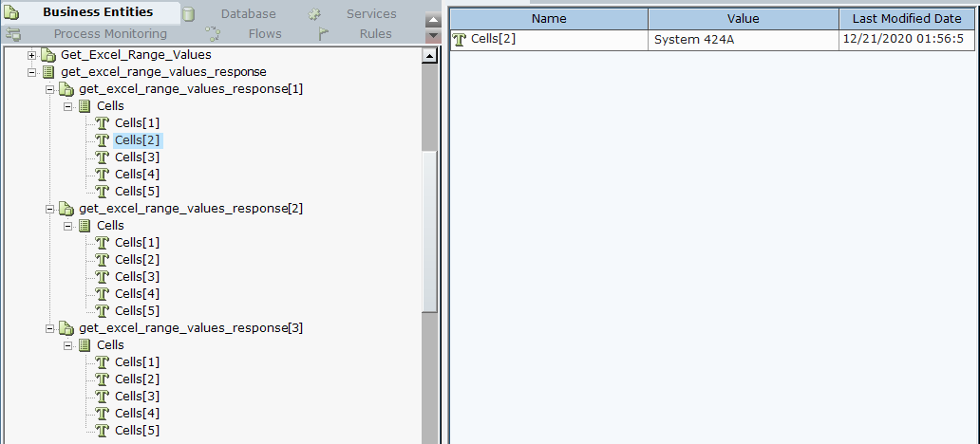Image resolution: width=980 pixels, height=444 pixels.
Task: Click the Process Monitoring icon
Action: click(13, 34)
